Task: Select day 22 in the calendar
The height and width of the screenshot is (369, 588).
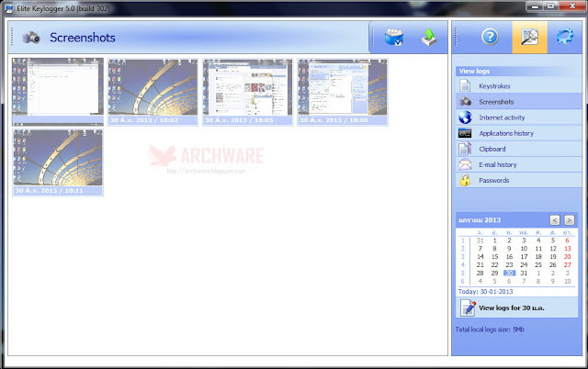Action: (494, 265)
